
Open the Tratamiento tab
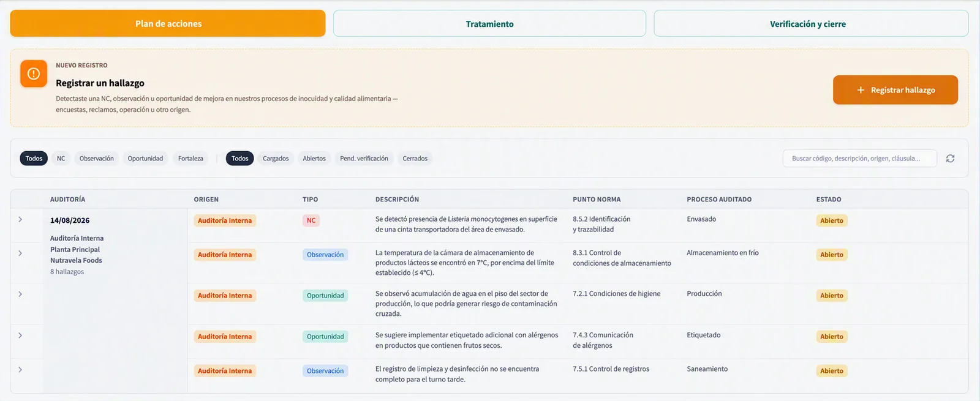[489, 23]
